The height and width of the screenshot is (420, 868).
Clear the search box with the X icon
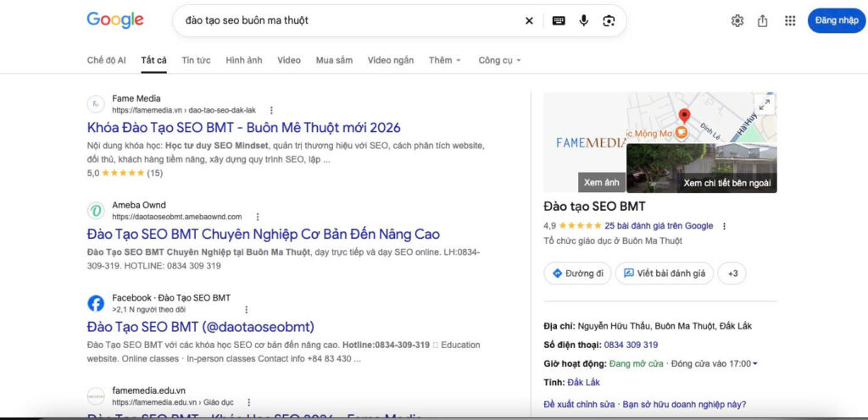(x=529, y=21)
